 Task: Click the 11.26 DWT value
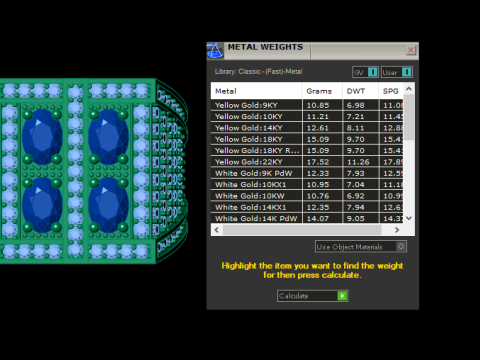358,162
